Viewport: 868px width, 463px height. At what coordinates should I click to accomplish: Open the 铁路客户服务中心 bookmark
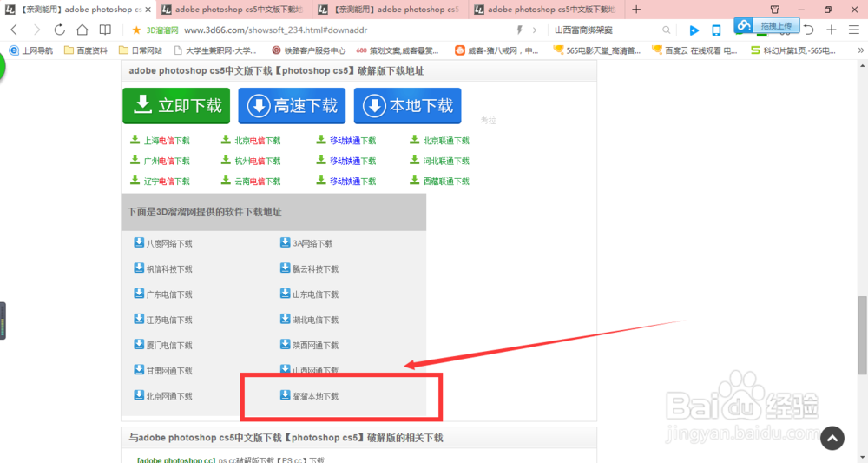308,50
